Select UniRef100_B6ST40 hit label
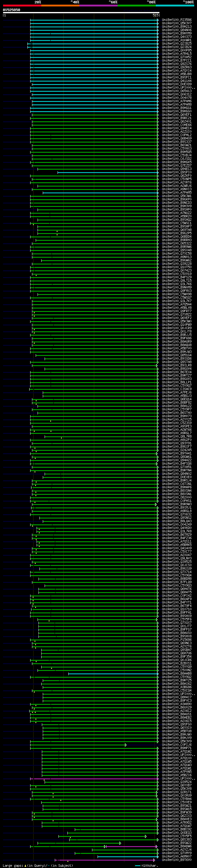Screen dimensions: 197x868 tap(177, 413)
